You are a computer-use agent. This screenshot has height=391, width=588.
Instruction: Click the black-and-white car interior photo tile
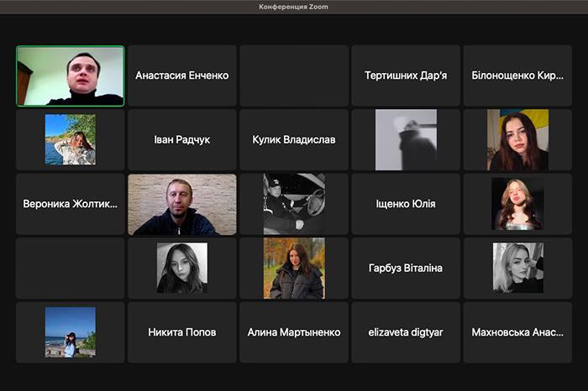[x=294, y=204]
